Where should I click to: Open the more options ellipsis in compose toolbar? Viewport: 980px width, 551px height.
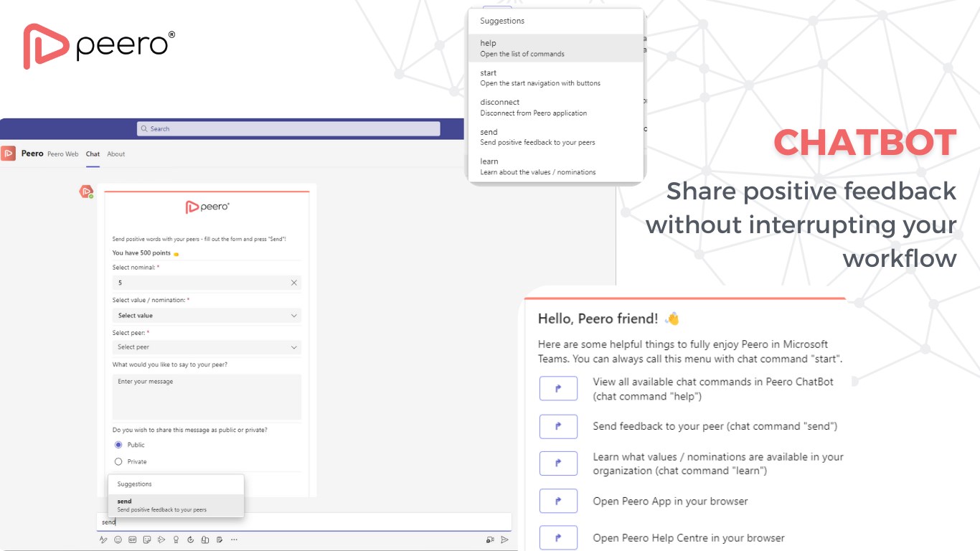[234, 540]
